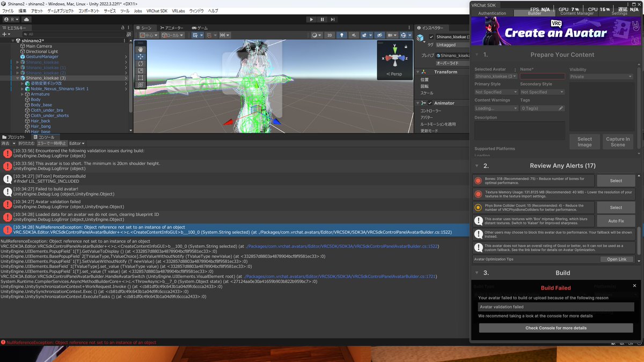Open the VRChat SDK menu

pyautogui.click(x=157, y=11)
